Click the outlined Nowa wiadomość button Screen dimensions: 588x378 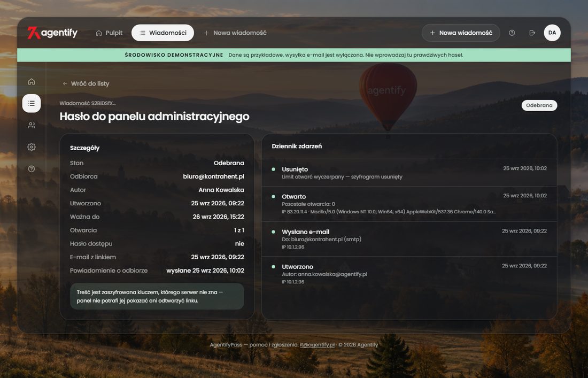(x=461, y=33)
